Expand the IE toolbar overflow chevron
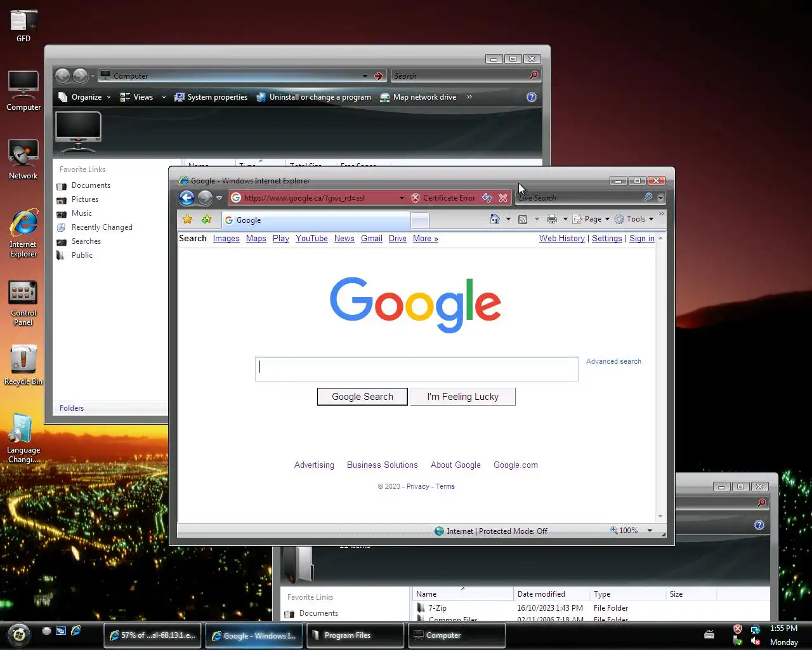 point(662,214)
